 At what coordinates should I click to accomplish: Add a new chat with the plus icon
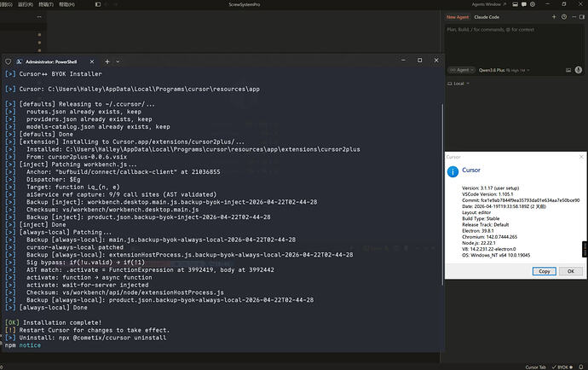[x=554, y=17]
